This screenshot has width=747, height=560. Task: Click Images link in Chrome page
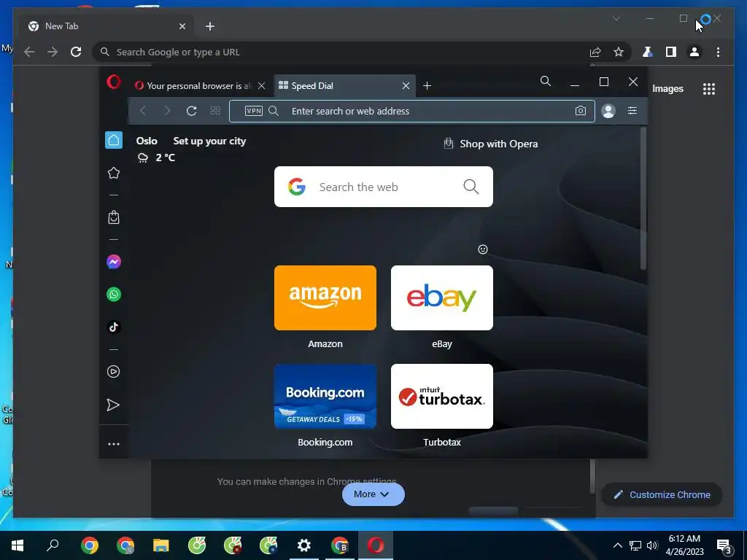667,88
